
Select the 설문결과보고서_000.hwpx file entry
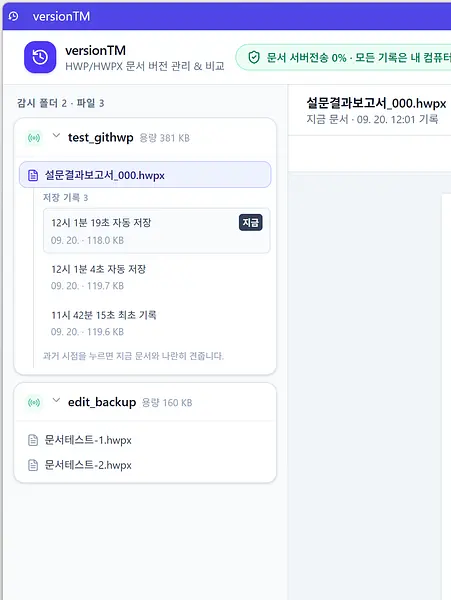145,175
